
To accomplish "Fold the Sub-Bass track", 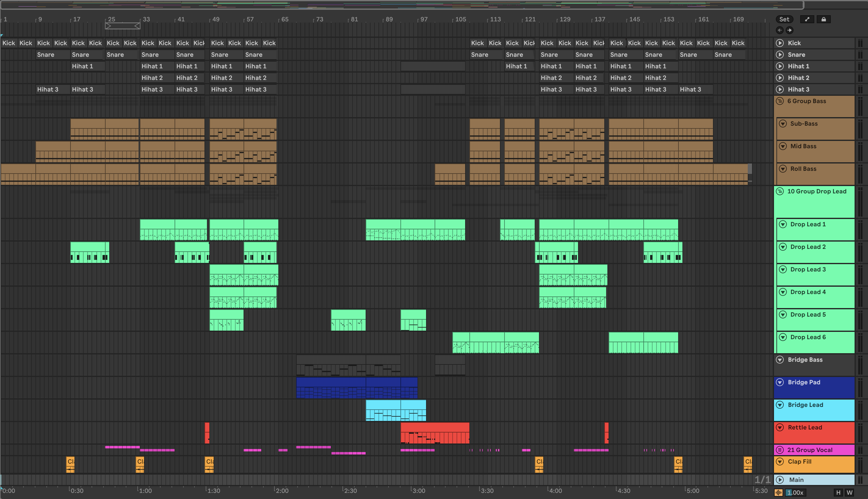I will tap(783, 124).
